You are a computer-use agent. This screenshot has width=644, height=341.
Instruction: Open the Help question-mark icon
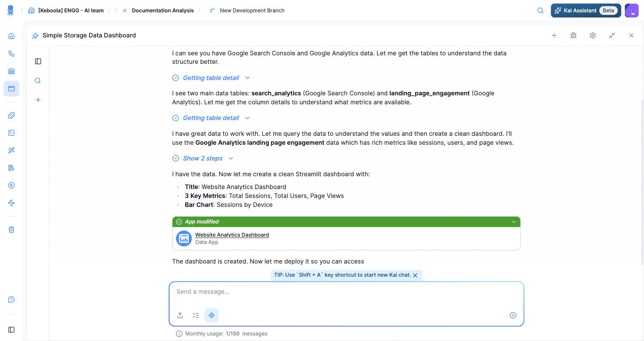[x=11, y=300]
